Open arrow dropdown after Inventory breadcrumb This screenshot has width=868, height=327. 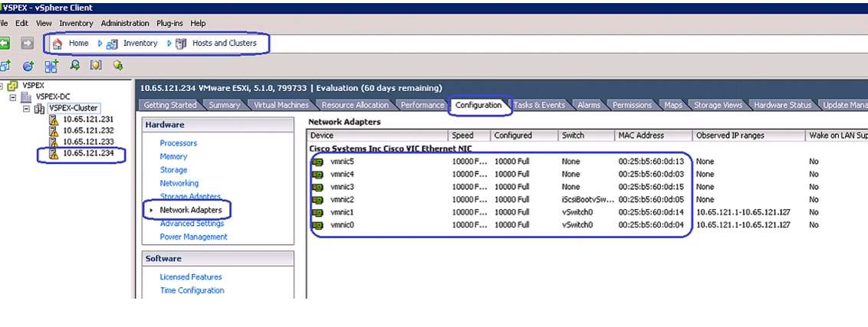(169, 43)
